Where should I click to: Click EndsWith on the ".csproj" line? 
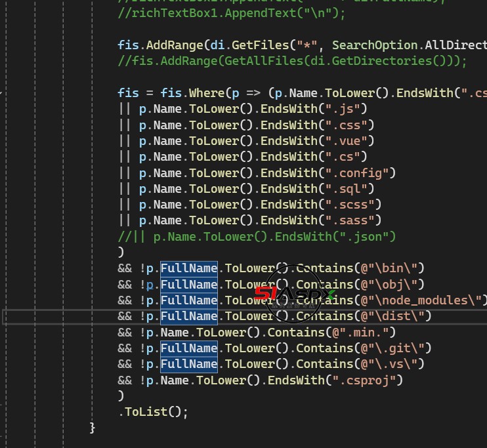coord(296,380)
